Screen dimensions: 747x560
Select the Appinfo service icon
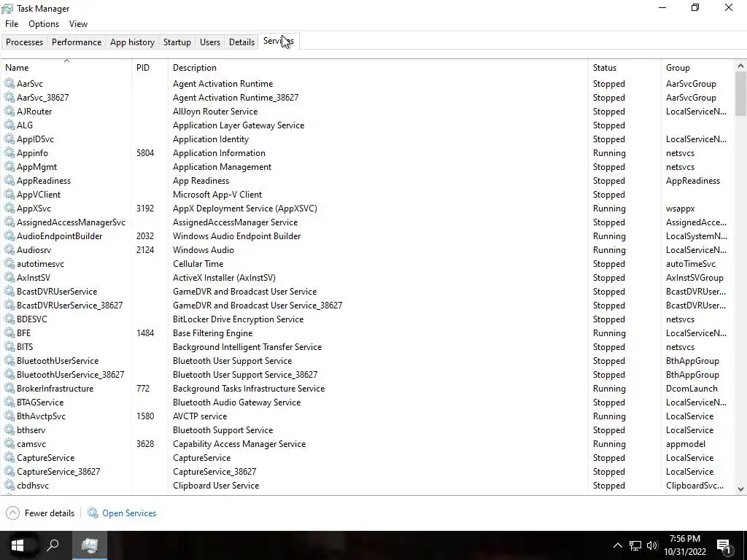click(x=9, y=153)
